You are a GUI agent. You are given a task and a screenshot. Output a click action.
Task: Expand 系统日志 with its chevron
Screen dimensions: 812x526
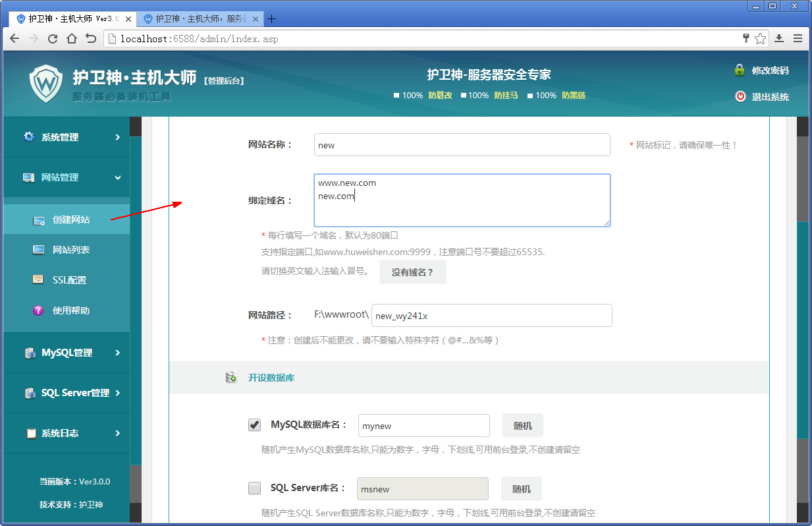pos(117,433)
